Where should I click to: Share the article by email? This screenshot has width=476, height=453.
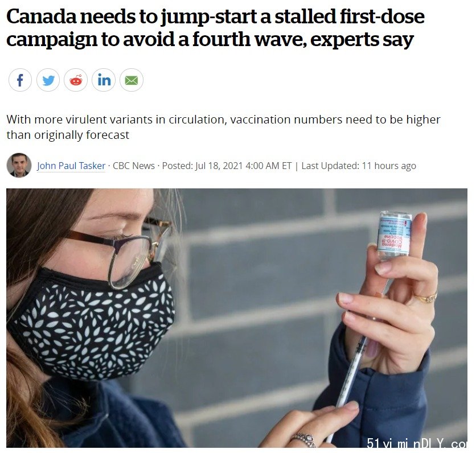pos(132,80)
